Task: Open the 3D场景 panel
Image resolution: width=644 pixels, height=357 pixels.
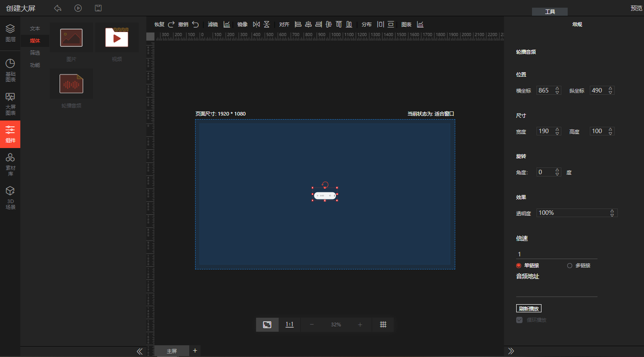Action: 10,198
